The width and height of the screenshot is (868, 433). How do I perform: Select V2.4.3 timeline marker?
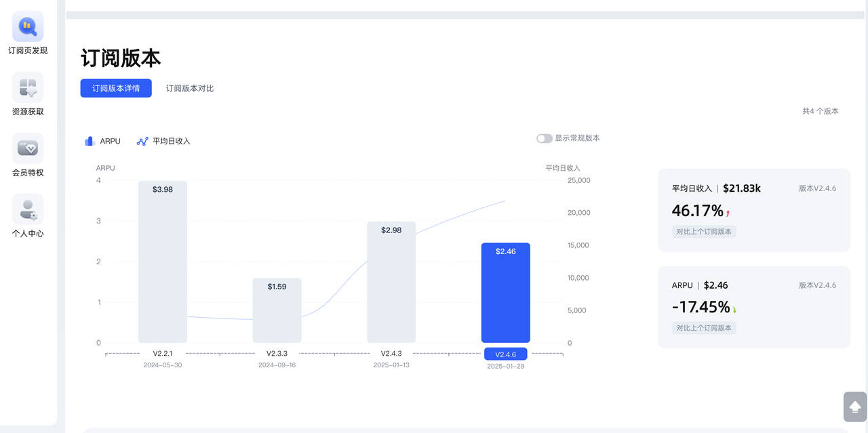[x=391, y=353]
